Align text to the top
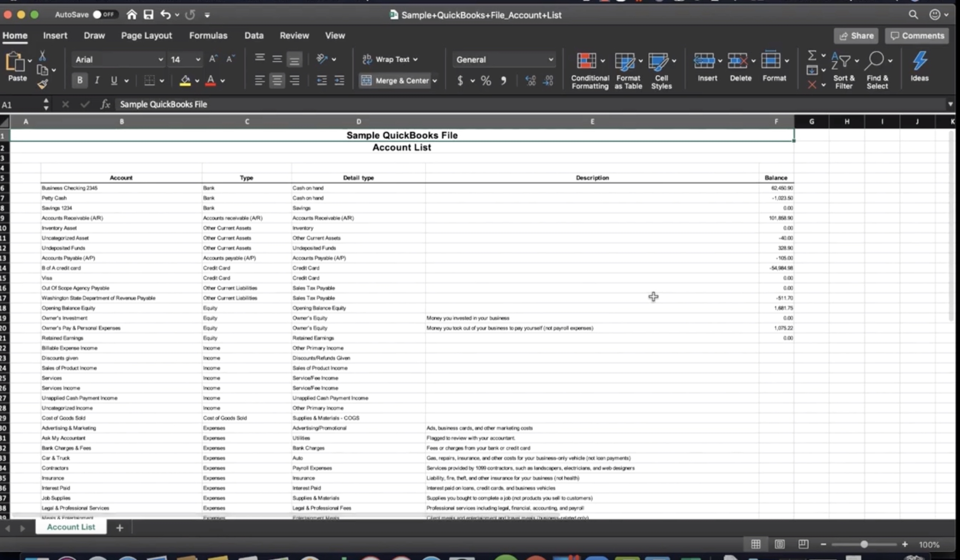 (260, 58)
